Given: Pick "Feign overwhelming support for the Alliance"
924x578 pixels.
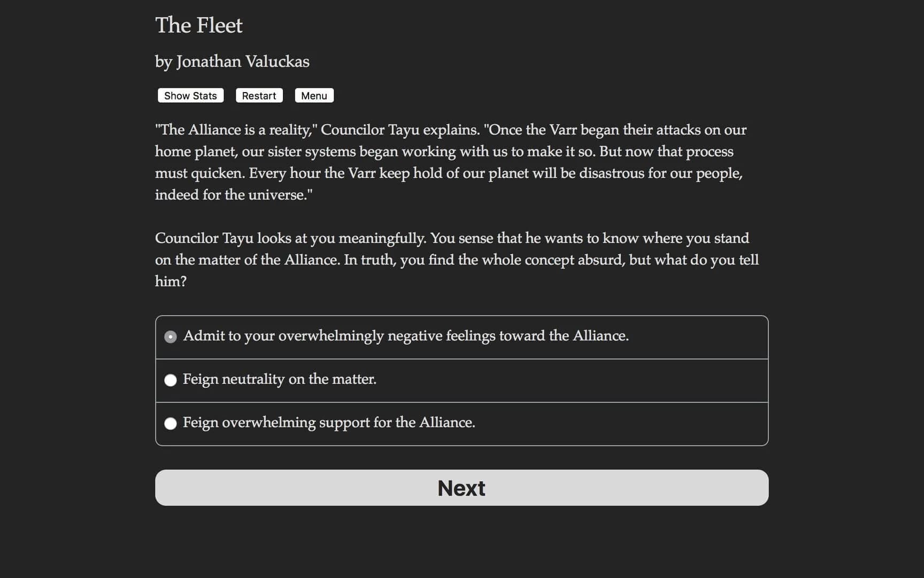Looking at the screenshot, I should coord(329,423).
